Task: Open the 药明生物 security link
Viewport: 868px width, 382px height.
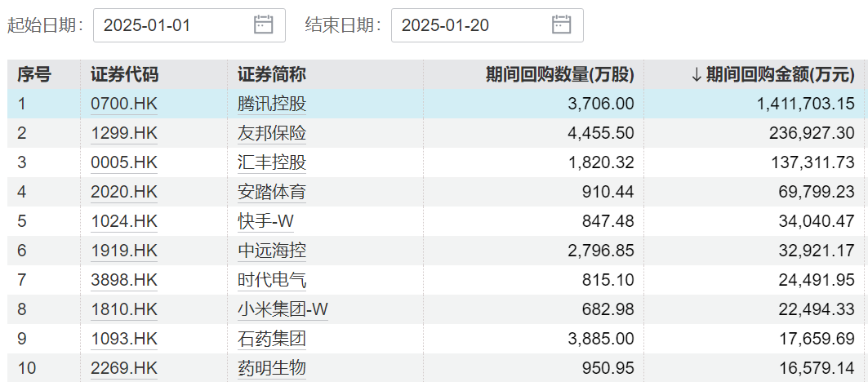Action: (x=272, y=368)
